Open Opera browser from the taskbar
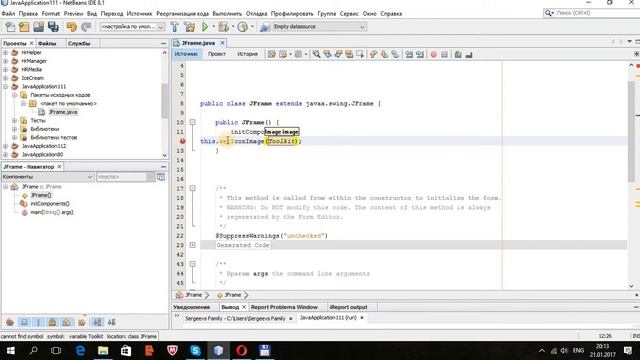 [x=241, y=351]
